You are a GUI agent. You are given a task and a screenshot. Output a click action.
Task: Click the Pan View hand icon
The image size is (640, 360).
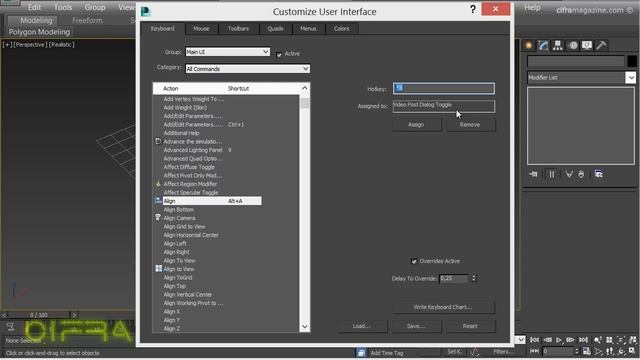[x=609, y=351]
